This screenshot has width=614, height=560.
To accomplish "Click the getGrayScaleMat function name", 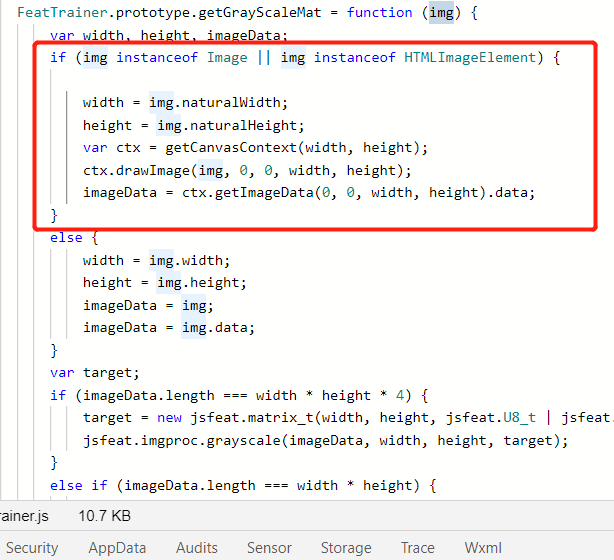I will [260, 13].
